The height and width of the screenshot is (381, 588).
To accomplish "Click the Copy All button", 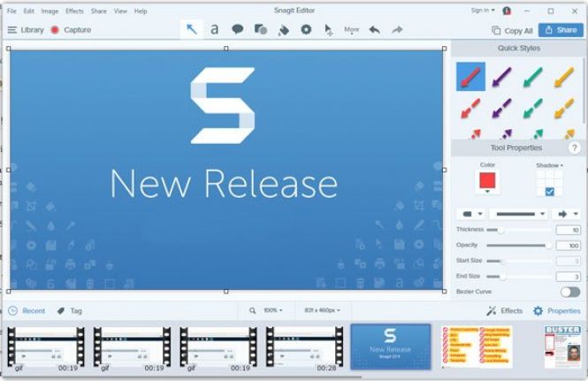I will [512, 31].
